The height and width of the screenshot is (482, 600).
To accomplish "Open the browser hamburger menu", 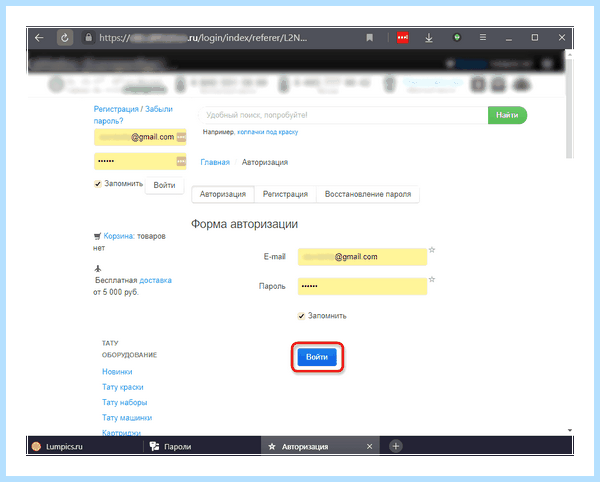I will point(483,37).
